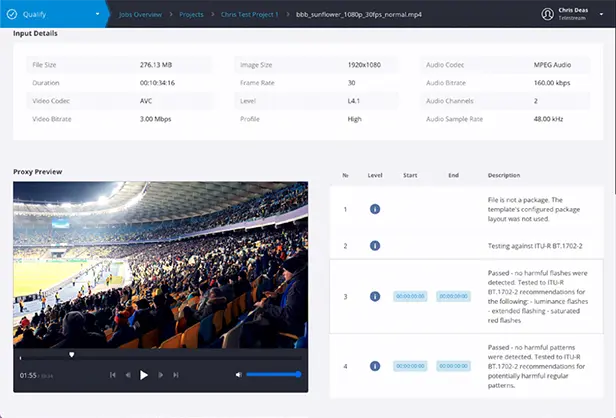Screen dimensions: 616x418
Task: Select the 'no harmful patterns' description text
Action: pos(536,366)
